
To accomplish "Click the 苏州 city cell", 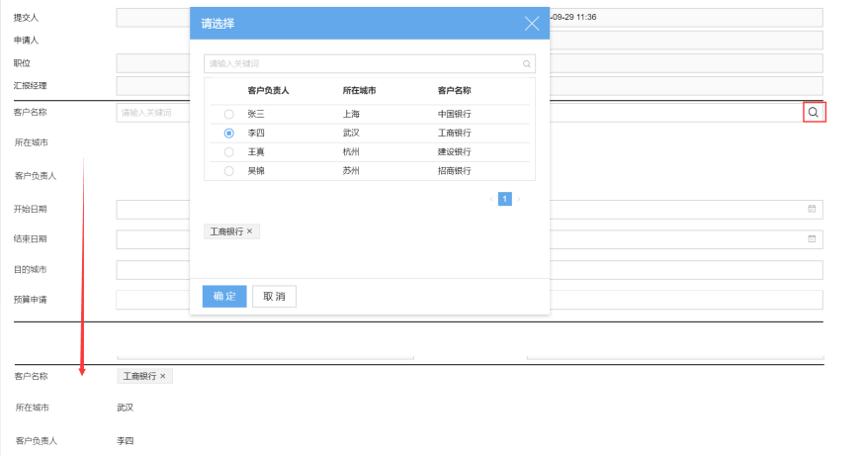I will point(351,170).
